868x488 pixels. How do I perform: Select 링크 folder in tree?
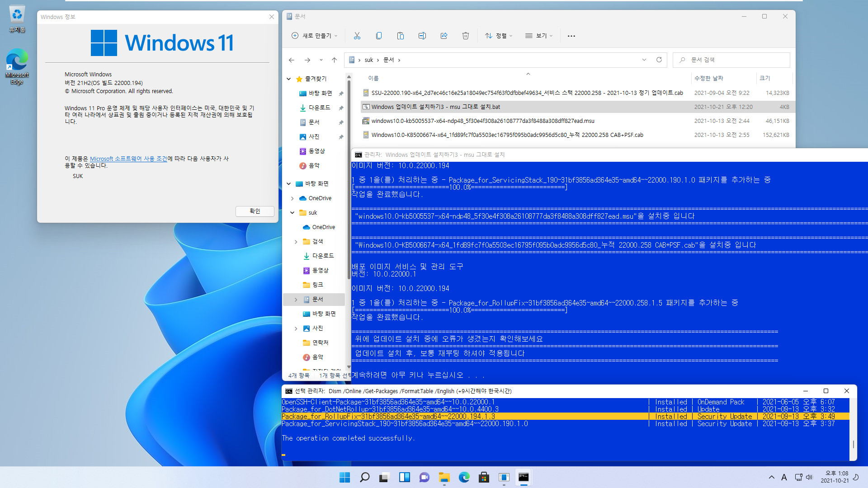pos(313,285)
